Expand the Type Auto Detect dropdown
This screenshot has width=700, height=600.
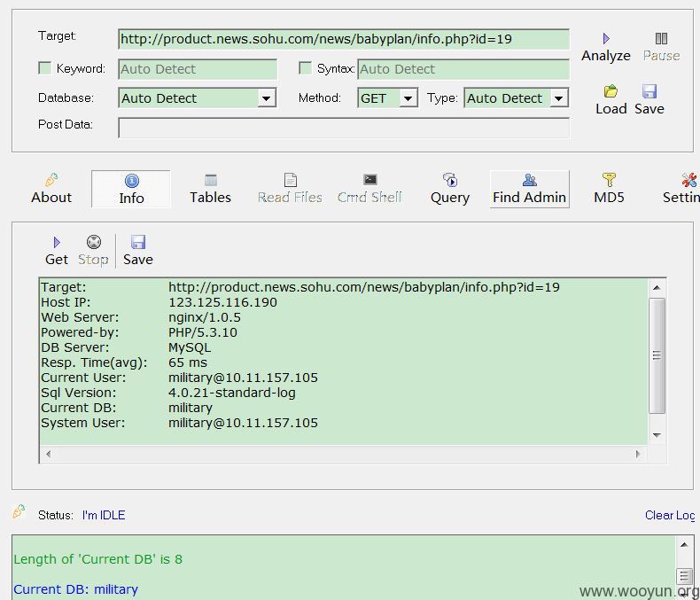click(x=558, y=98)
